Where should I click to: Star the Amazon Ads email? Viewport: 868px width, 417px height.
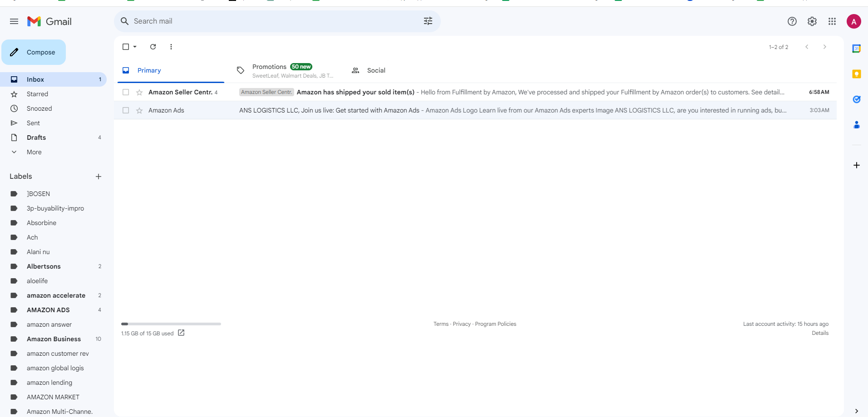pyautogui.click(x=139, y=110)
